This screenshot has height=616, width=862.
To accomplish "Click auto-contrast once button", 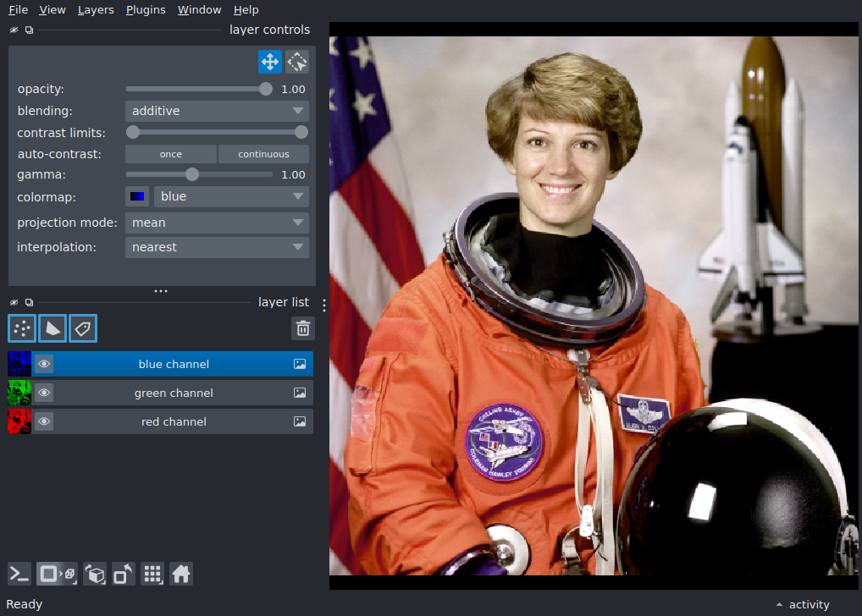I will point(171,154).
